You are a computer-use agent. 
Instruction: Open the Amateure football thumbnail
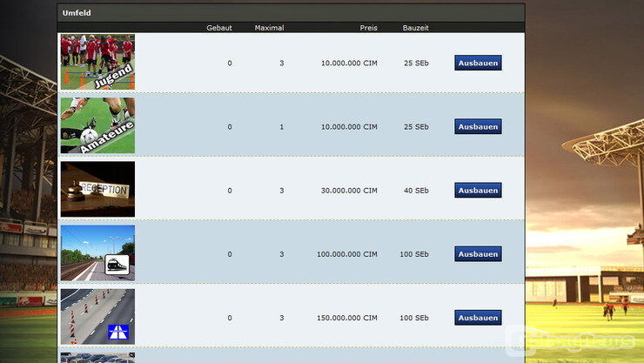[97, 125]
